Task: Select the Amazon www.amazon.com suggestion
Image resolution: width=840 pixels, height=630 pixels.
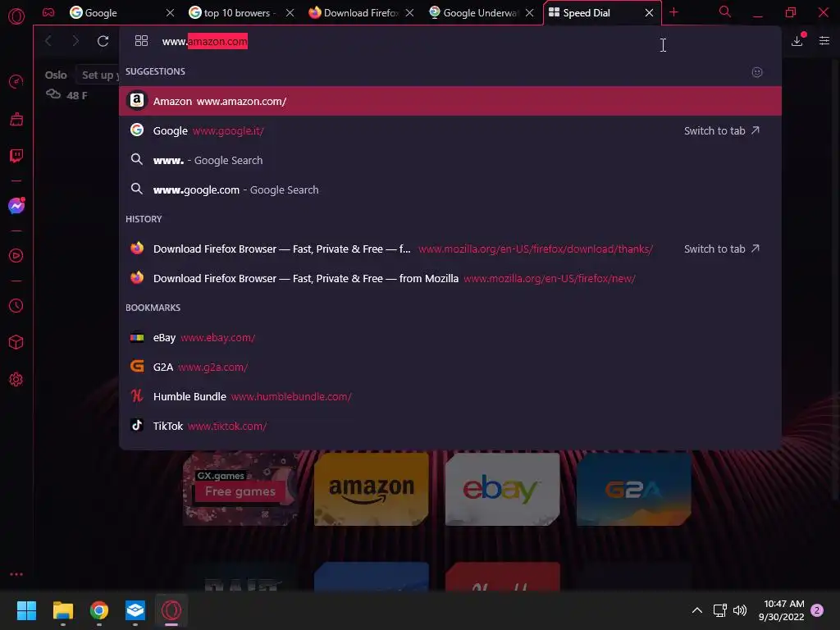Action: coord(450,101)
